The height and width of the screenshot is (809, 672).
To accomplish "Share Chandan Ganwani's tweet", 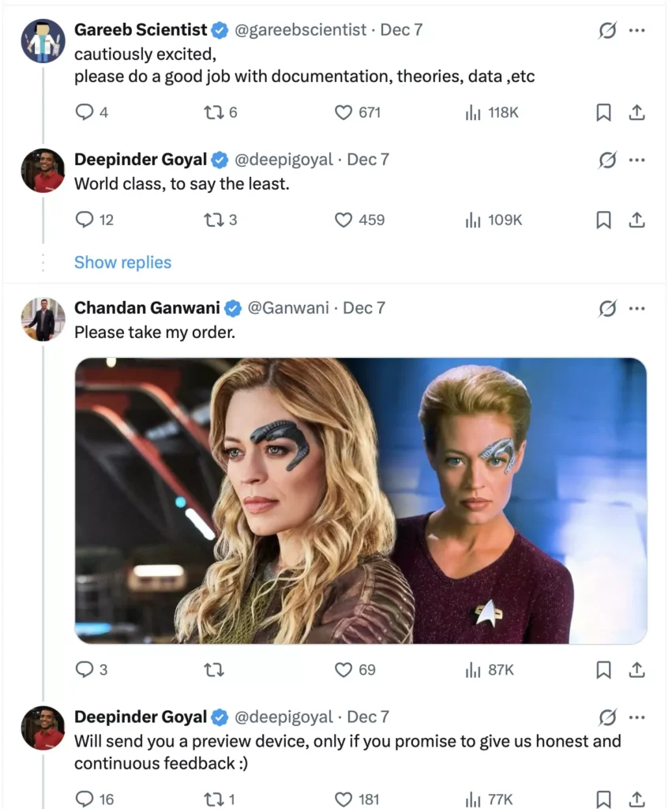I will tap(636, 670).
